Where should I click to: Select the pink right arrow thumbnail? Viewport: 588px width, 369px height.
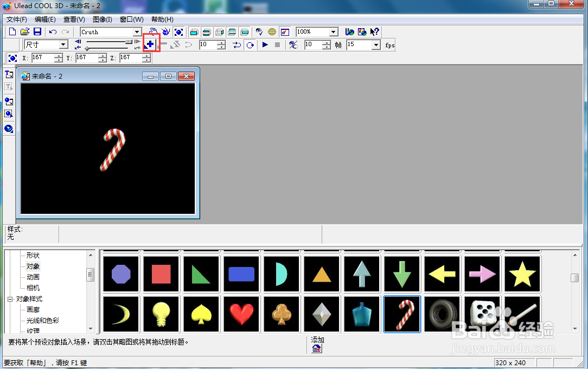[x=482, y=274]
